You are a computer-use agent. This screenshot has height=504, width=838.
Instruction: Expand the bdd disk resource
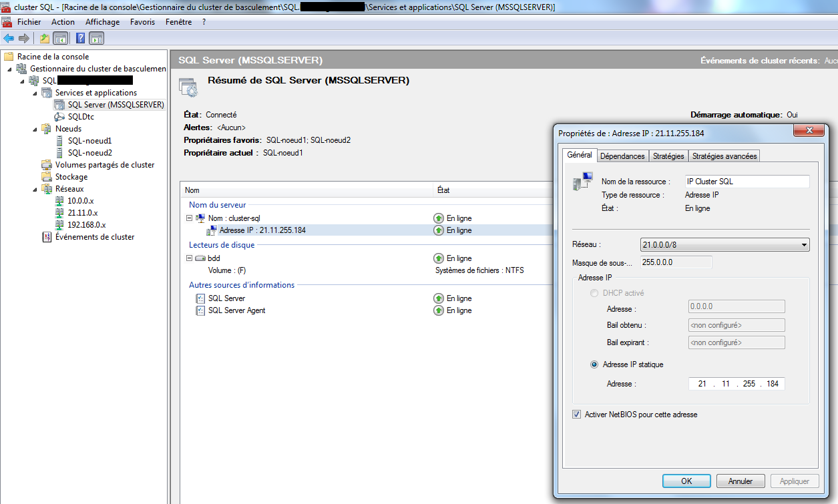tap(190, 258)
